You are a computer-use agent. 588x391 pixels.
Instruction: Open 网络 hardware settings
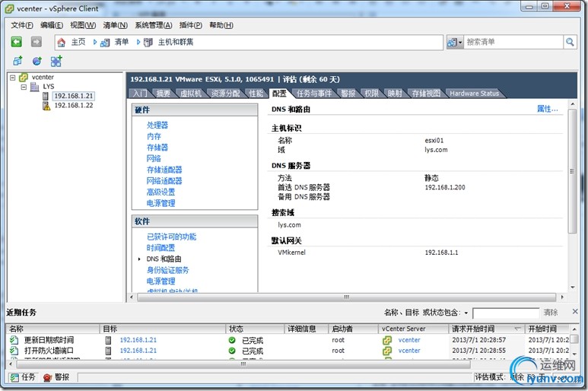(154, 158)
